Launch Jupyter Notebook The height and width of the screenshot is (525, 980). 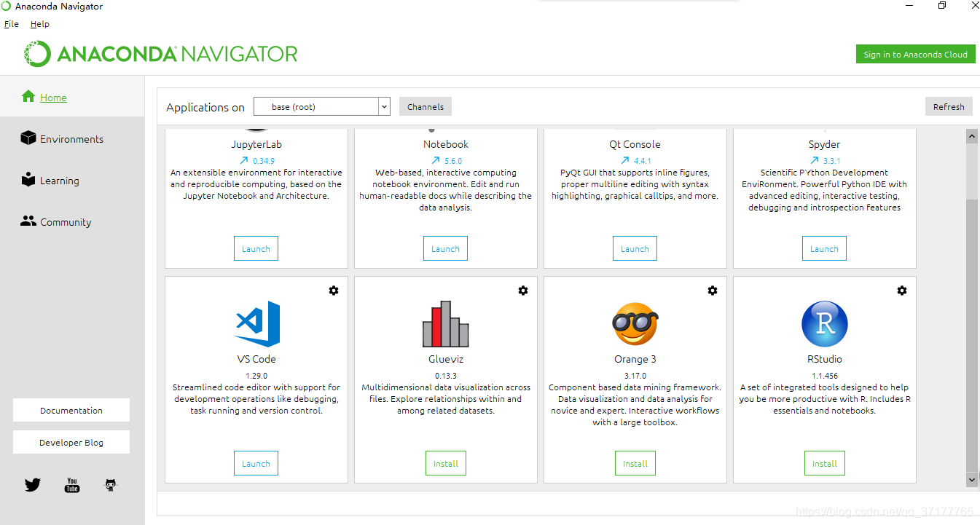445,248
